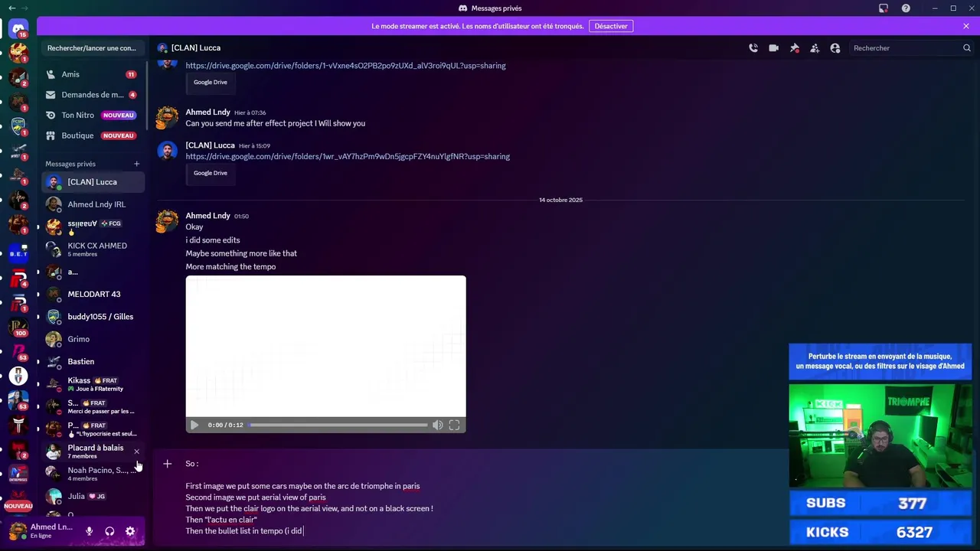Open the Boutique page

click(x=93, y=135)
